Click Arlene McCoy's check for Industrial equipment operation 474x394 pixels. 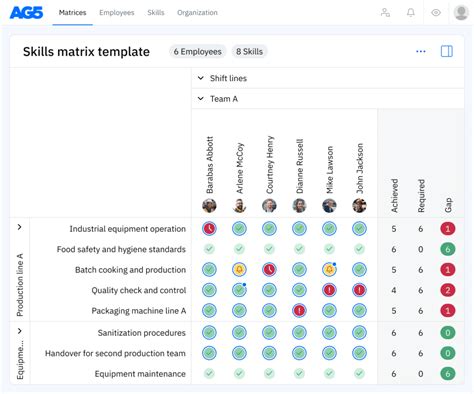pos(239,229)
